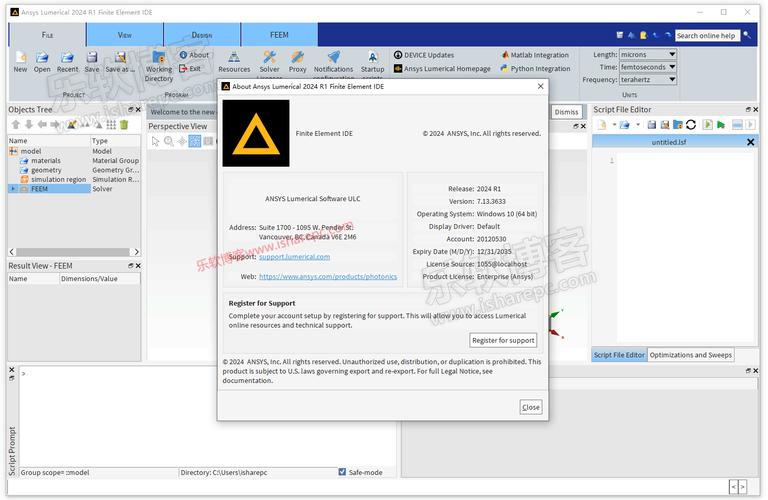Select the materials tree item

coord(46,161)
